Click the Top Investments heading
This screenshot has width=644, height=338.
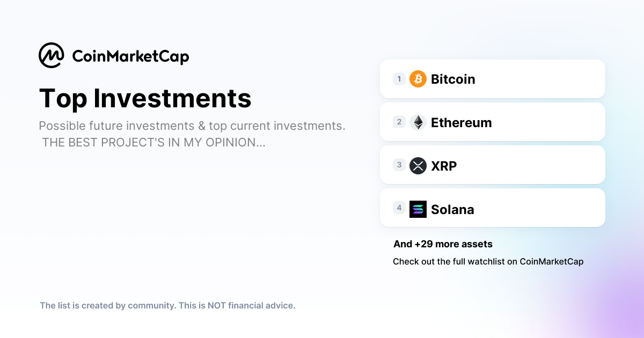[145, 98]
